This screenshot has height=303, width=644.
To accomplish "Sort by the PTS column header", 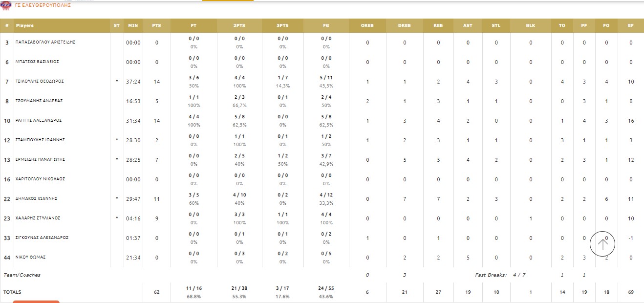I will 156,25.
